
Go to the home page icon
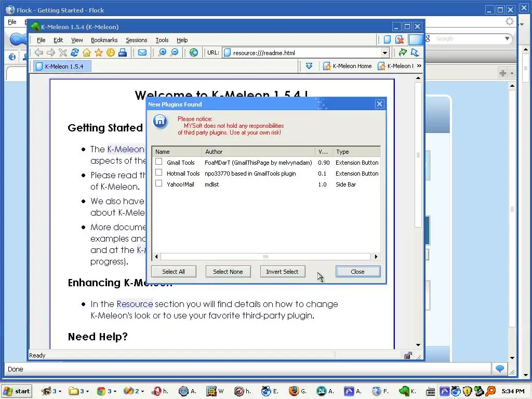tap(87, 52)
